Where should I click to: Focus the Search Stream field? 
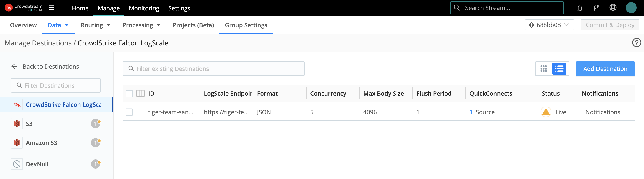507,8
